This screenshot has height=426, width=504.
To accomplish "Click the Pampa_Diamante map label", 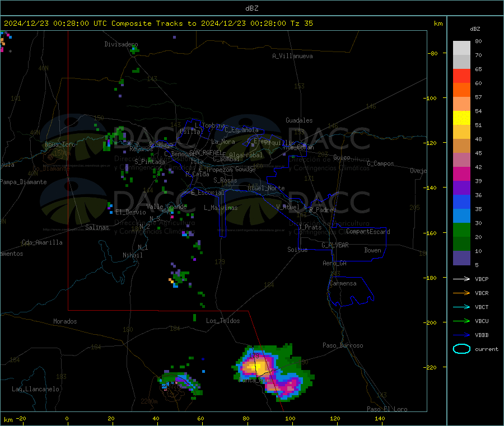I will click(x=23, y=182).
